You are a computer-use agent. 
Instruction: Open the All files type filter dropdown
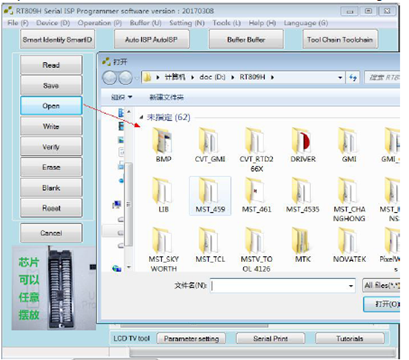click(x=381, y=286)
